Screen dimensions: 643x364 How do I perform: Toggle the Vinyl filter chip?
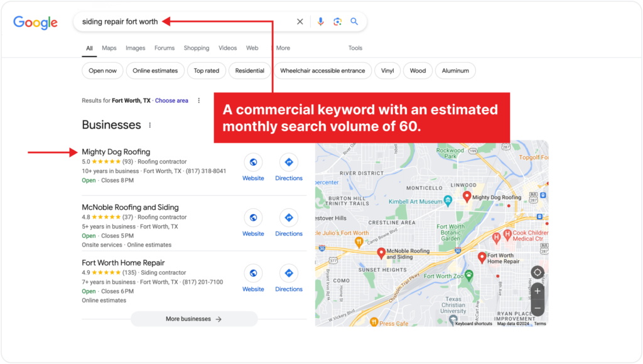[x=387, y=70]
